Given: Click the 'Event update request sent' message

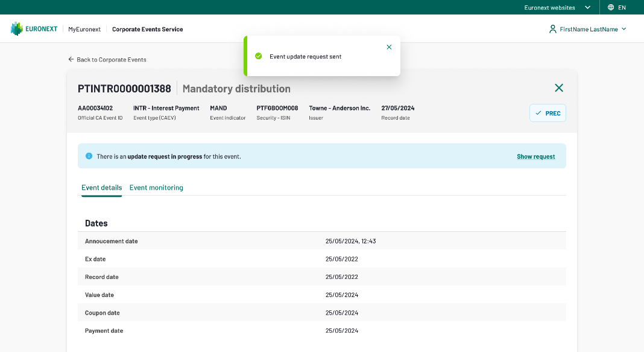Looking at the screenshot, I should point(305,56).
